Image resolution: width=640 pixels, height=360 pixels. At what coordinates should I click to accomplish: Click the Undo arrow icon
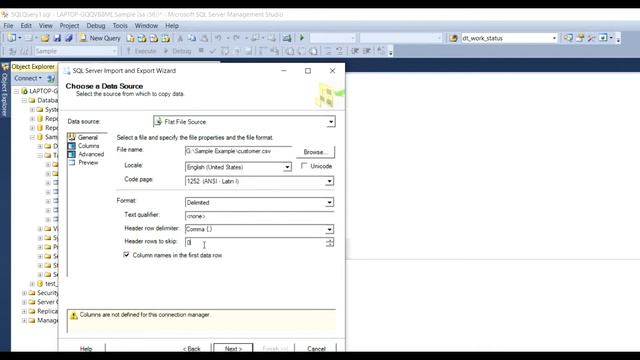click(218, 38)
